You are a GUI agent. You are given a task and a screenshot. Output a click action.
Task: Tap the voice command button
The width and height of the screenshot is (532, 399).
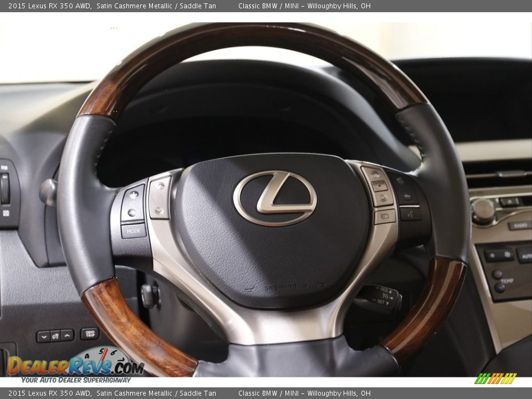410,214
